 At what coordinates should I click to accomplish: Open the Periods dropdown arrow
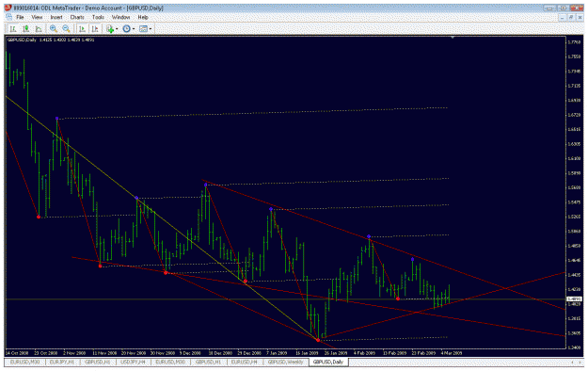(134, 29)
